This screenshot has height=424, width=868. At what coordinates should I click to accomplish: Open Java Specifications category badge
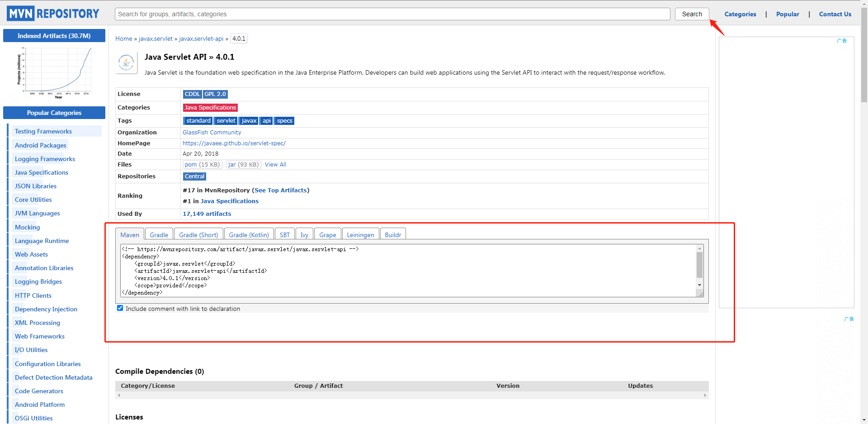(210, 107)
